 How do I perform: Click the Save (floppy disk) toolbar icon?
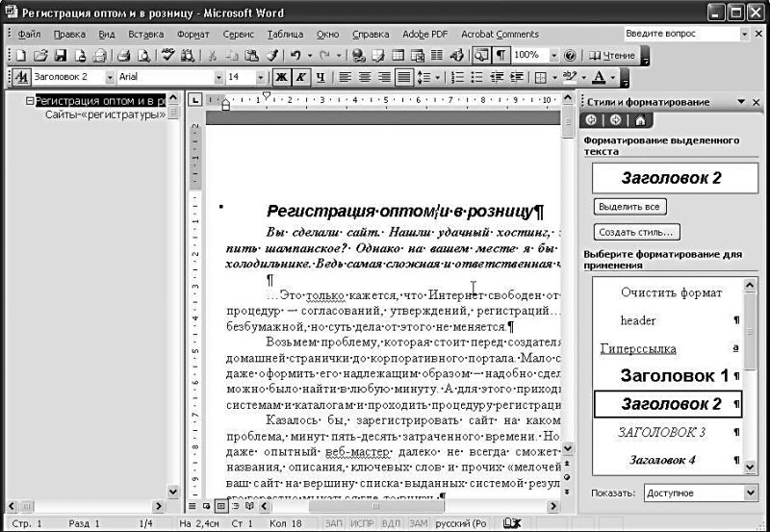tap(60, 56)
